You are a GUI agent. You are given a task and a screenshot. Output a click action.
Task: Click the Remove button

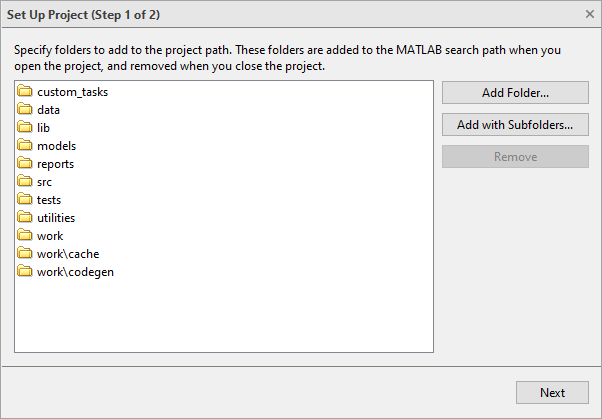pos(515,157)
